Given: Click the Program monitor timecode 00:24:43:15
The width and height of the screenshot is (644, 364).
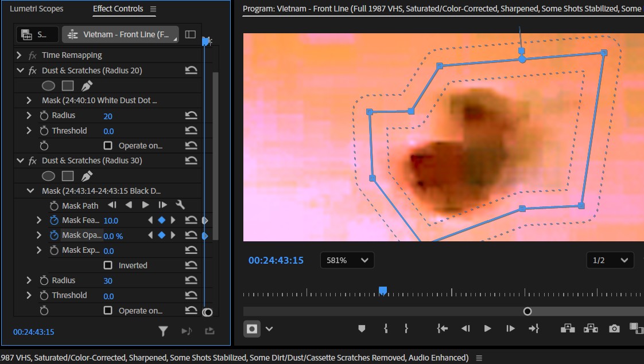Looking at the screenshot, I should (276, 260).
